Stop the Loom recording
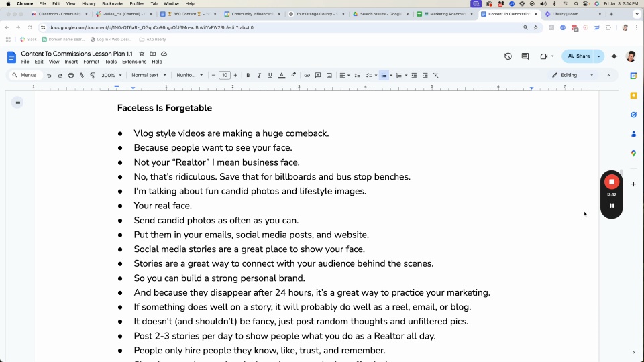 [612, 182]
